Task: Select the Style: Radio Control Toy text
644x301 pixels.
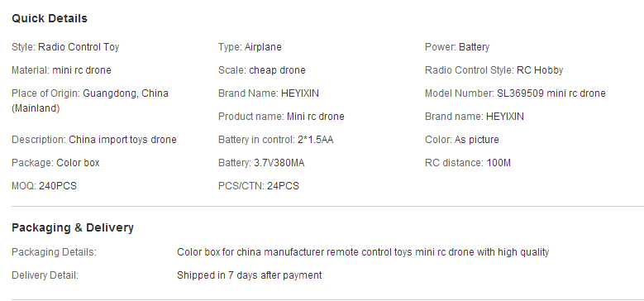Action: pos(65,47)
